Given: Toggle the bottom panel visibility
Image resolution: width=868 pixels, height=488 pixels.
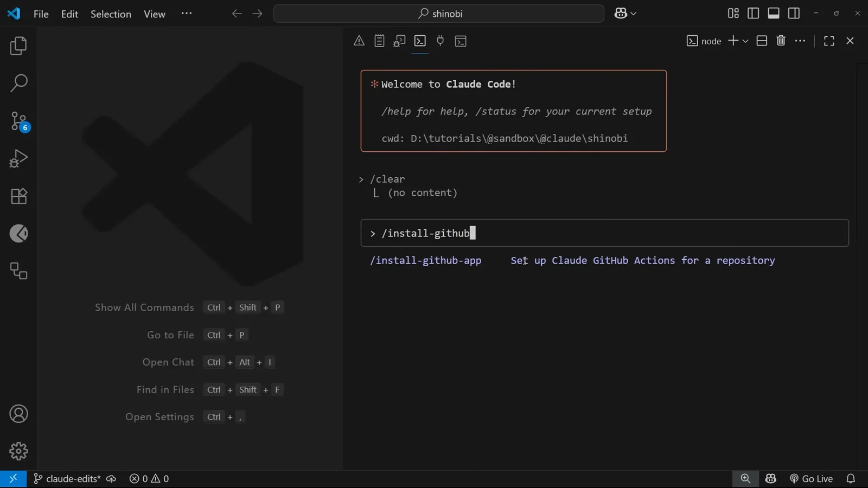Looking at the screenshot, I should (x=774, y=14).
